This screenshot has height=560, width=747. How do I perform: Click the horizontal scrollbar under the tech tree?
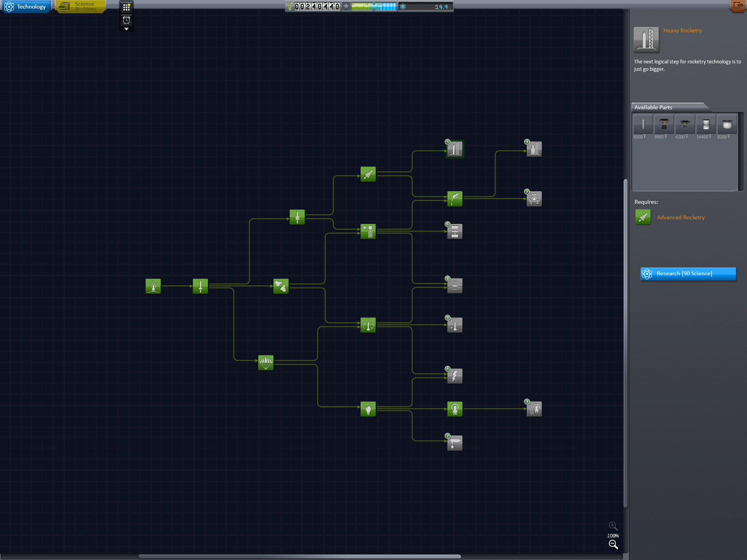299,556
